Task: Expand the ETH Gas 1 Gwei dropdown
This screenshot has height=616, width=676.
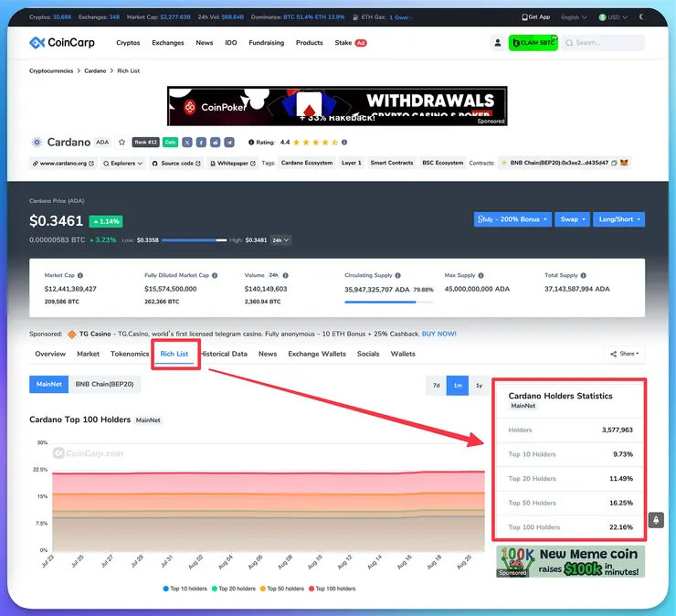Action: (401, 17)
